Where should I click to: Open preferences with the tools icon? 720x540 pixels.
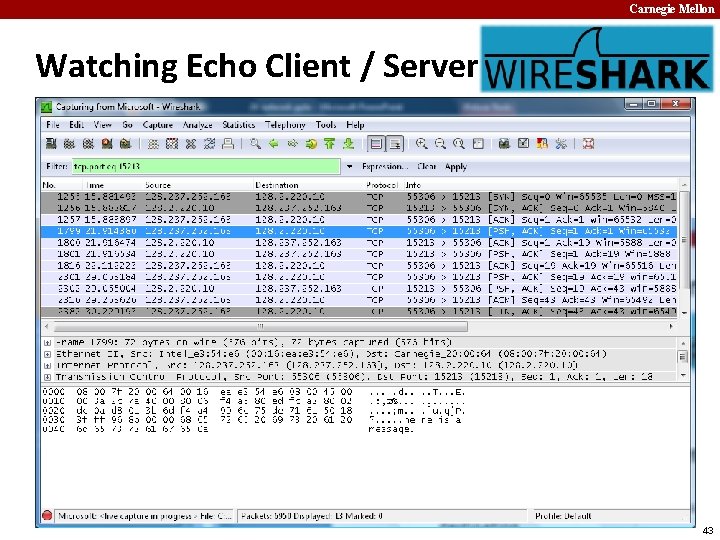[561, 144]
